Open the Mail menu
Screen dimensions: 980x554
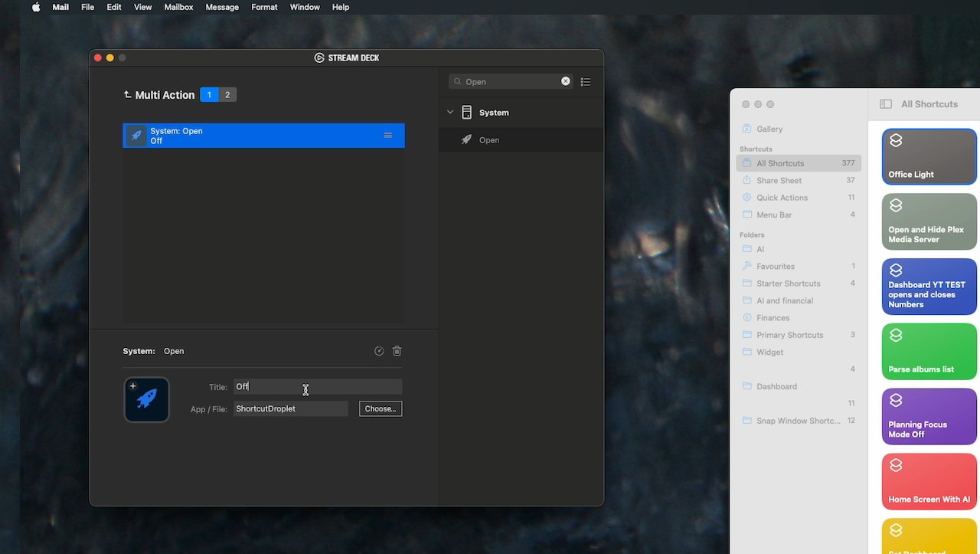60,7
